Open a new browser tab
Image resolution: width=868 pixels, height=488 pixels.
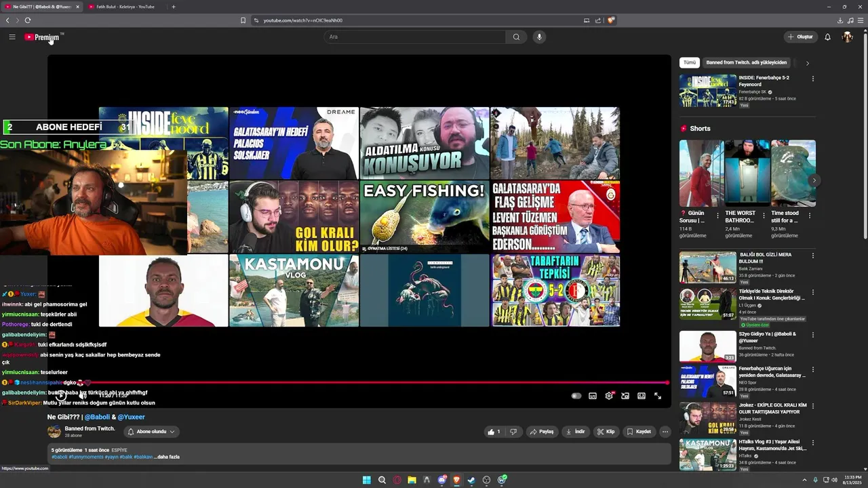tap(174, 7)
